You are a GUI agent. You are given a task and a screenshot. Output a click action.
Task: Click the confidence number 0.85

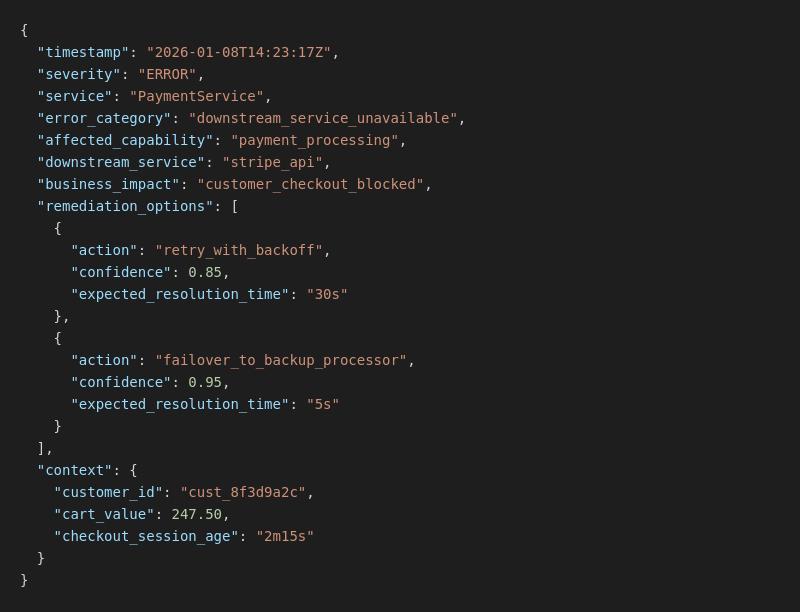[x=205, y=272]
